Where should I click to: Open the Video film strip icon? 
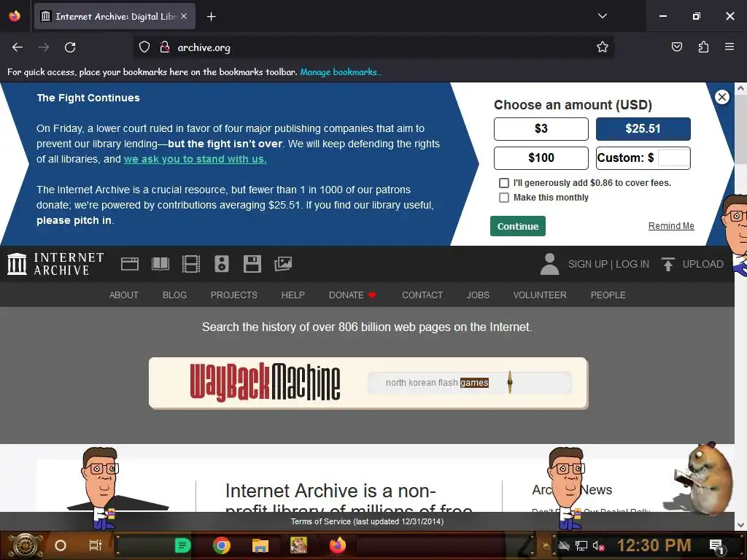click(191, 264)
